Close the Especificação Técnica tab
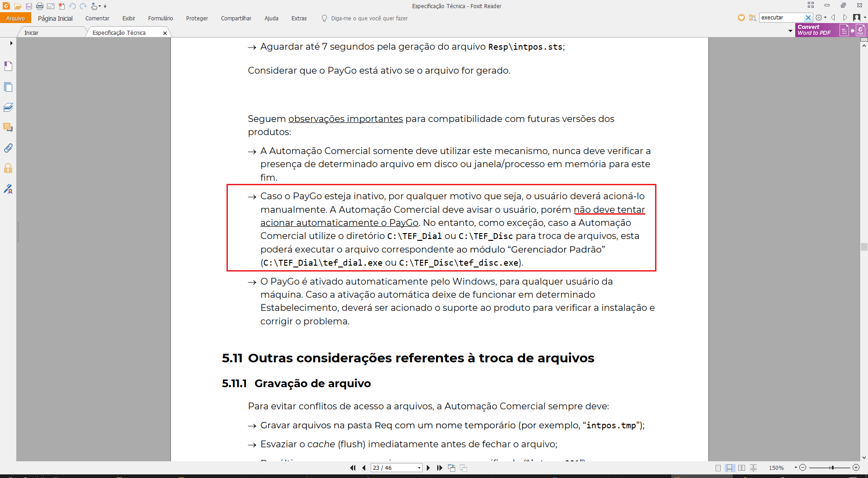This screenshot has height=478, width=868. tap(165, 33)
